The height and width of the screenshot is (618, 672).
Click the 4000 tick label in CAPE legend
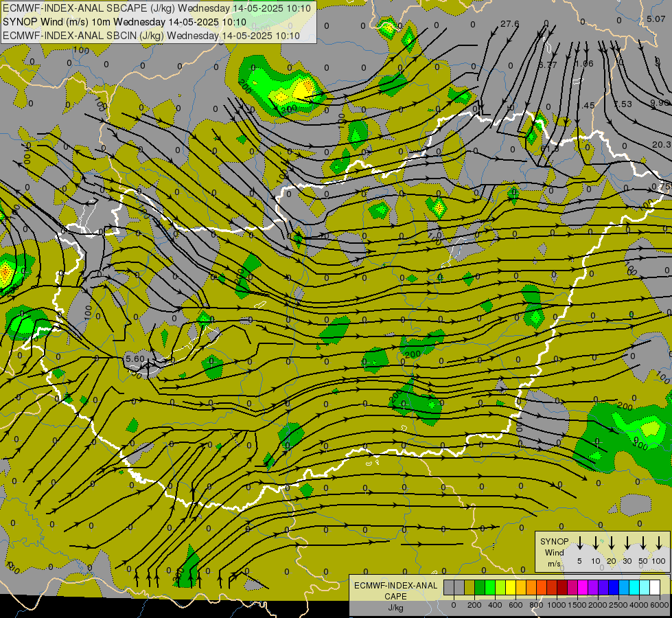pyautogui.click(x=638, y=605)
